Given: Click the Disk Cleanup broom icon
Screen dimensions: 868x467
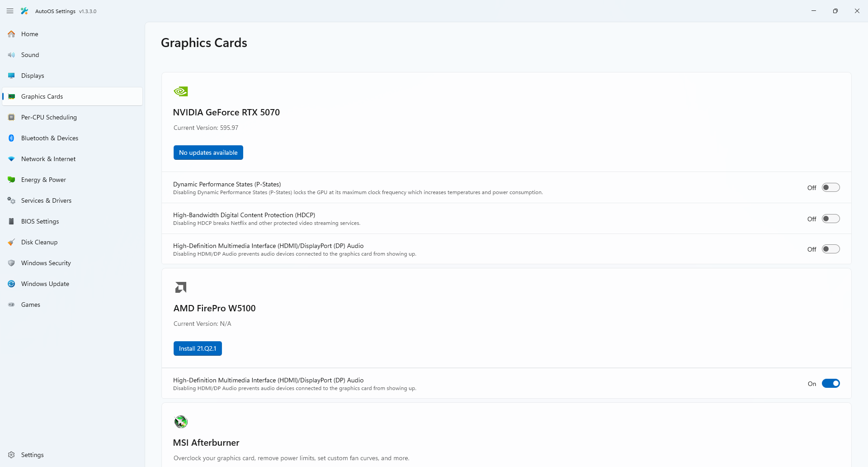Looking at the screenshot, I should (11, 242).
